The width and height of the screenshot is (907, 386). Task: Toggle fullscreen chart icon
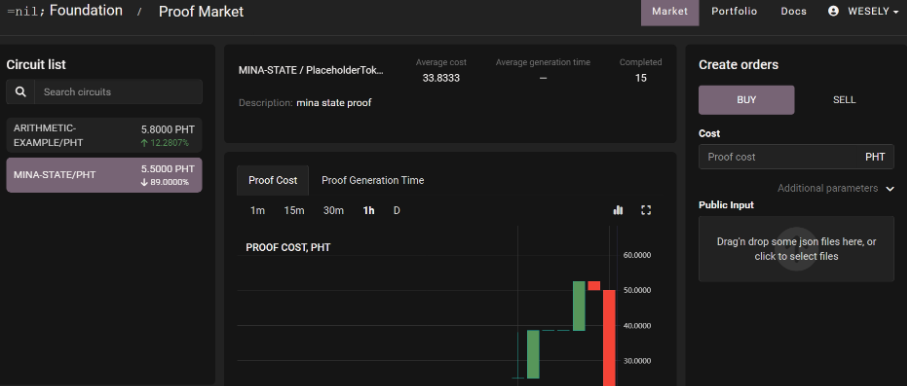click(x=646, y=210)
